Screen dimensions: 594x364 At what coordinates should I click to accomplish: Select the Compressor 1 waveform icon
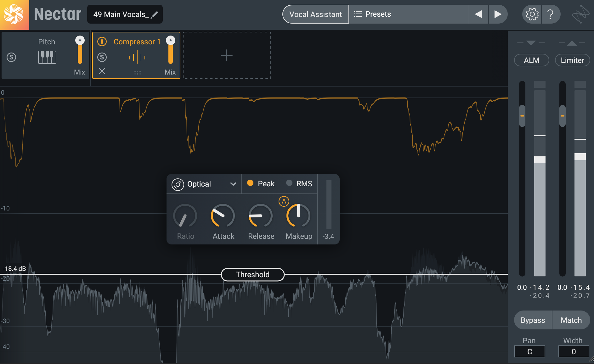pos(137,57)
